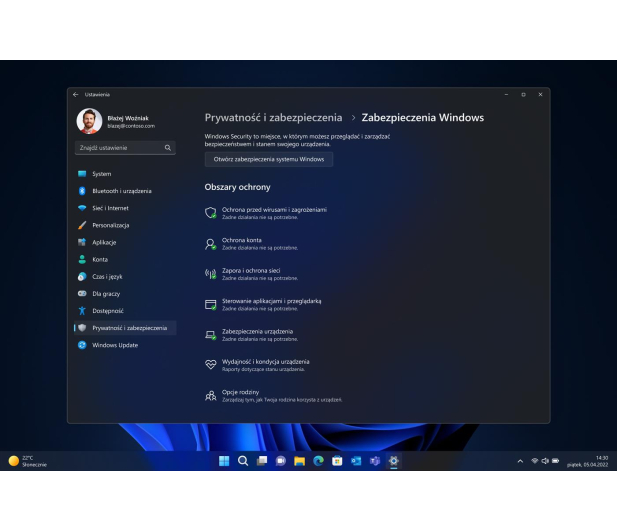Click the battery icon in system tray
The width and height of the screenshot is (617, 530).
[x=556, y=461]
